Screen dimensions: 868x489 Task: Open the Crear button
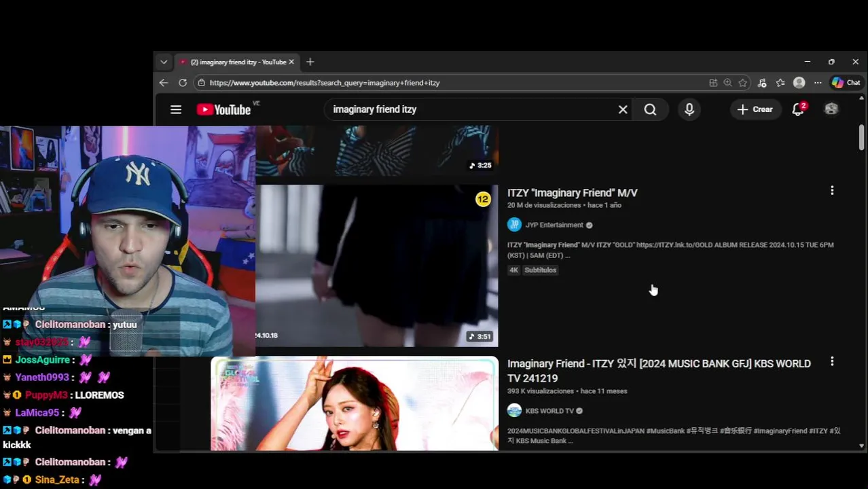755,109
